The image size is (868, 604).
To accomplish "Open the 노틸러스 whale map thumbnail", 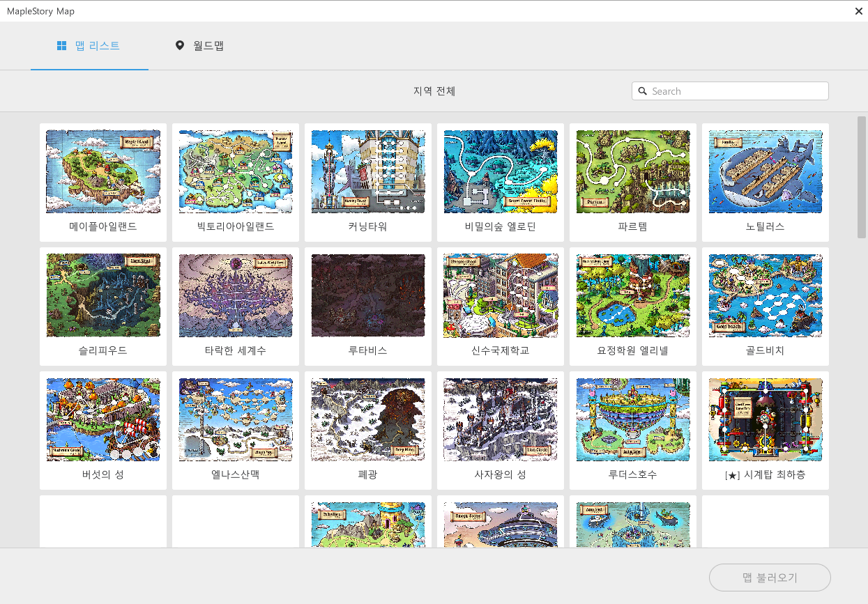I will 766,171.
